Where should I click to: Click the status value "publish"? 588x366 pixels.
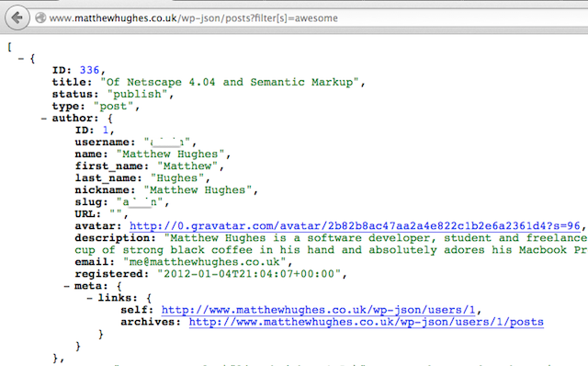click(137, 94)
